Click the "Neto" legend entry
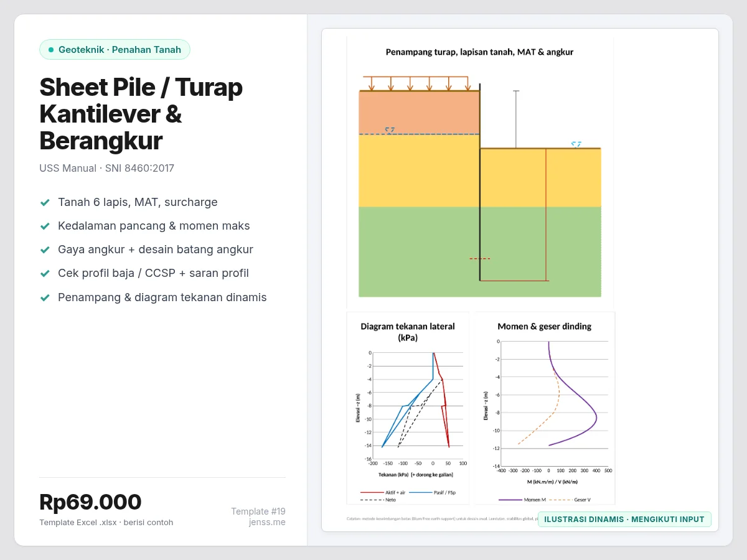 [378, 500]
